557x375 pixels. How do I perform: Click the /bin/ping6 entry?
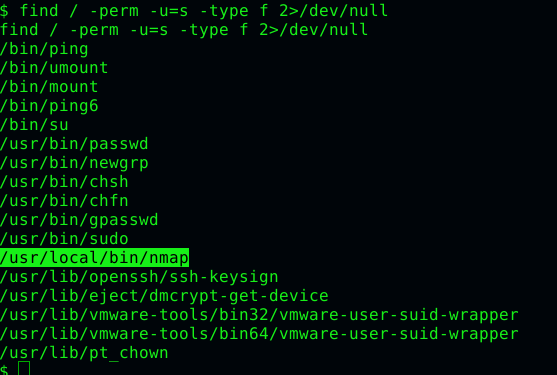point(49,106)
